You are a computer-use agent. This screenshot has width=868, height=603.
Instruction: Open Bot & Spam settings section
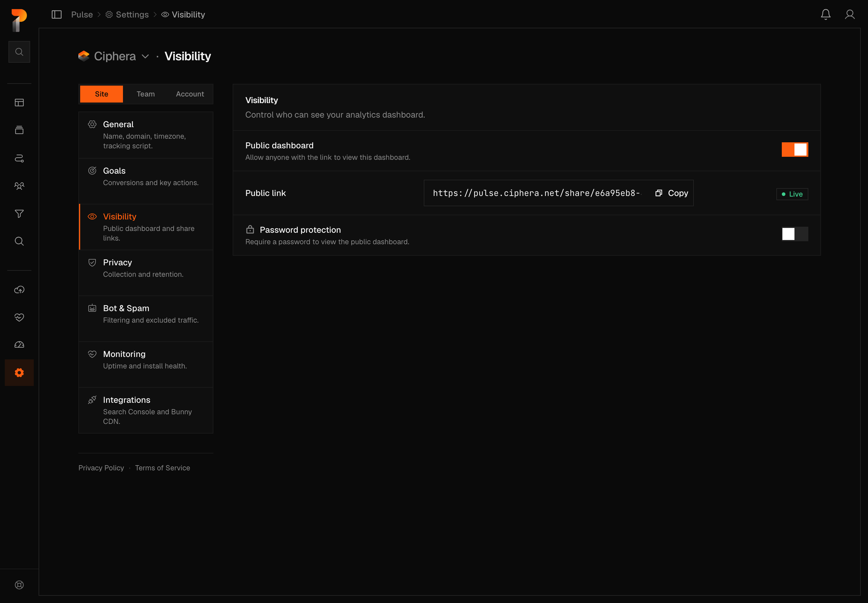point(146,318)
